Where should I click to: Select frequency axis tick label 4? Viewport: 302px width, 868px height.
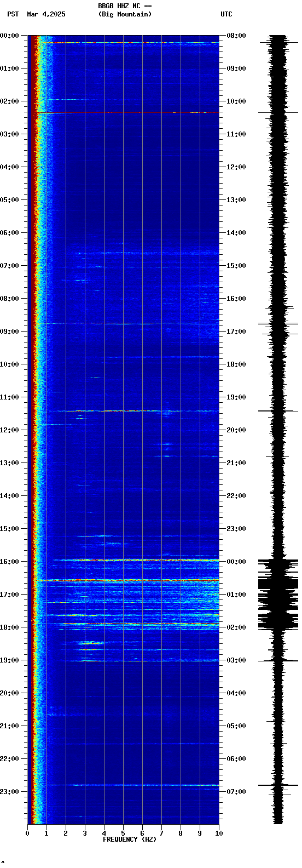[x=104, y=833]
